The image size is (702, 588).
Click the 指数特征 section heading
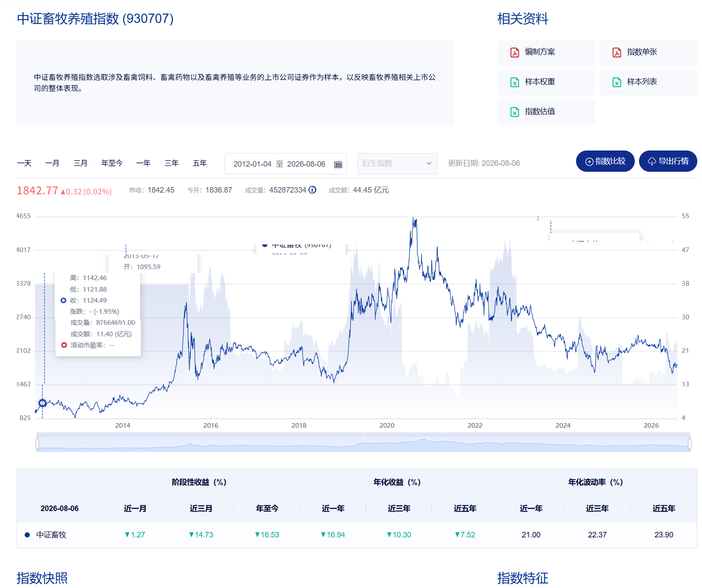tap(523, 578)
